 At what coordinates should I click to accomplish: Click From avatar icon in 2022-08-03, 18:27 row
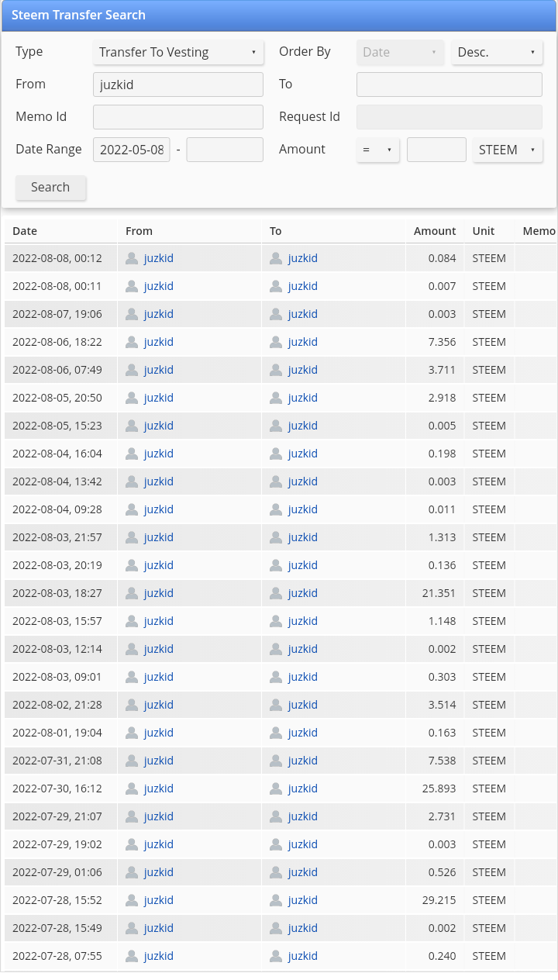pos(132,593)
